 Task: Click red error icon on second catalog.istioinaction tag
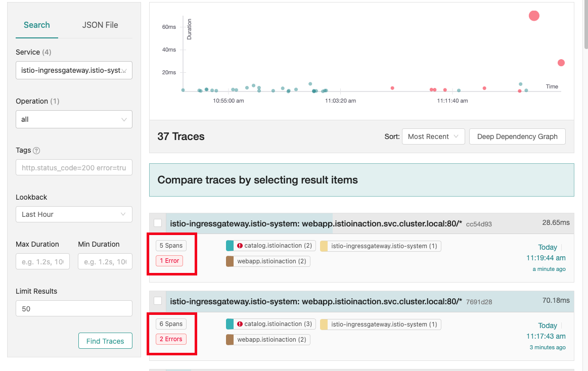[x=240, y=324]
